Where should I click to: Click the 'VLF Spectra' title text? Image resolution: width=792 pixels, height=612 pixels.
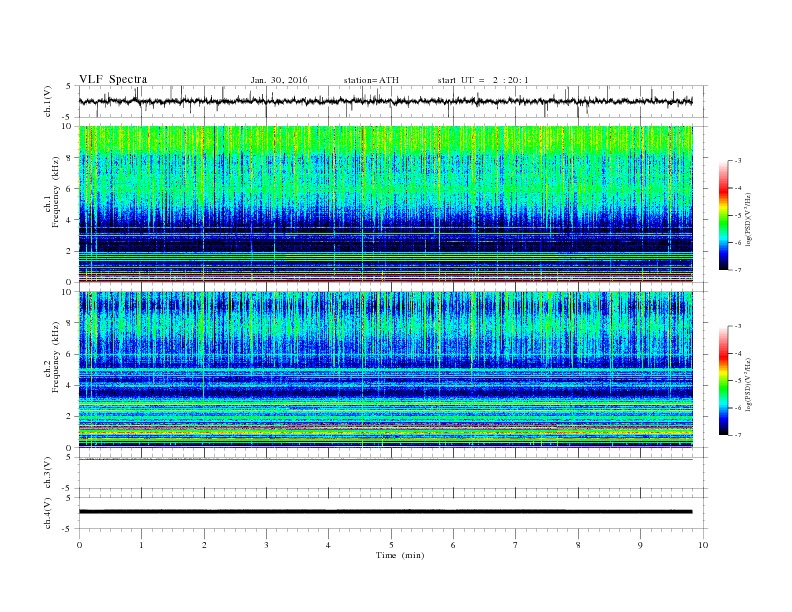pos(113,79)
